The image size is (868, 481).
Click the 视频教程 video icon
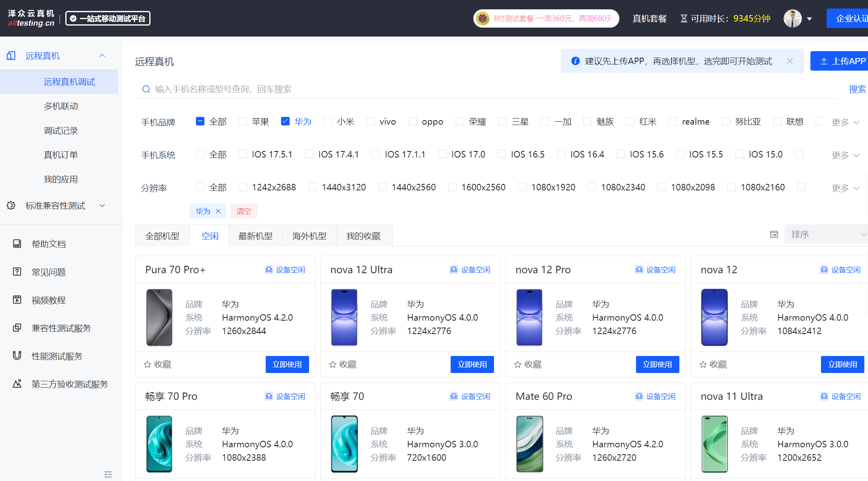17,300
